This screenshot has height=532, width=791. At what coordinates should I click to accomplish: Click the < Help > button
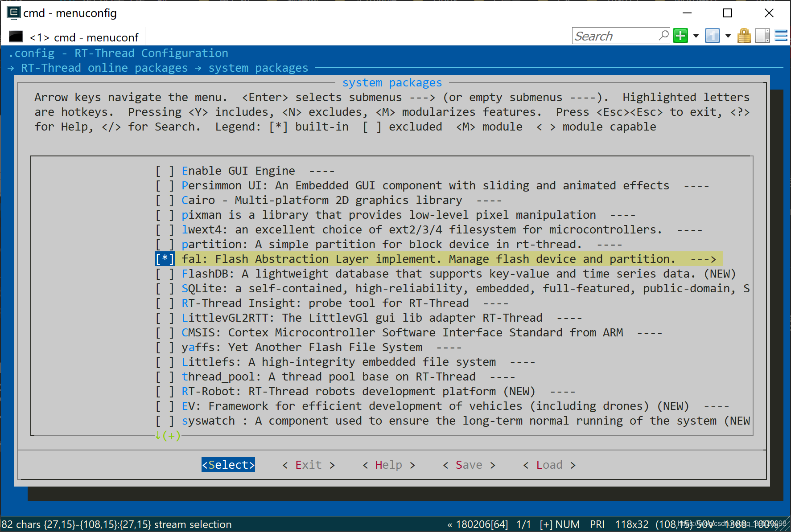pos(389,465)
